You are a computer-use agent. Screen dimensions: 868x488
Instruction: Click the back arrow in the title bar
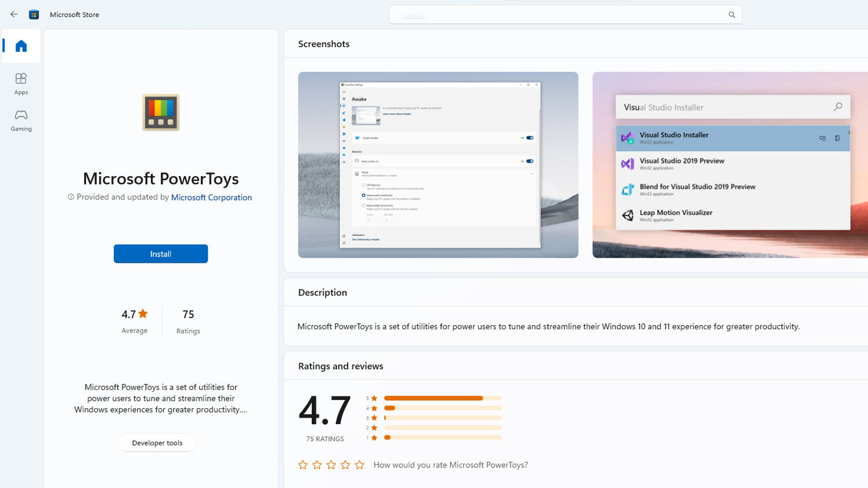pos(14,14)
